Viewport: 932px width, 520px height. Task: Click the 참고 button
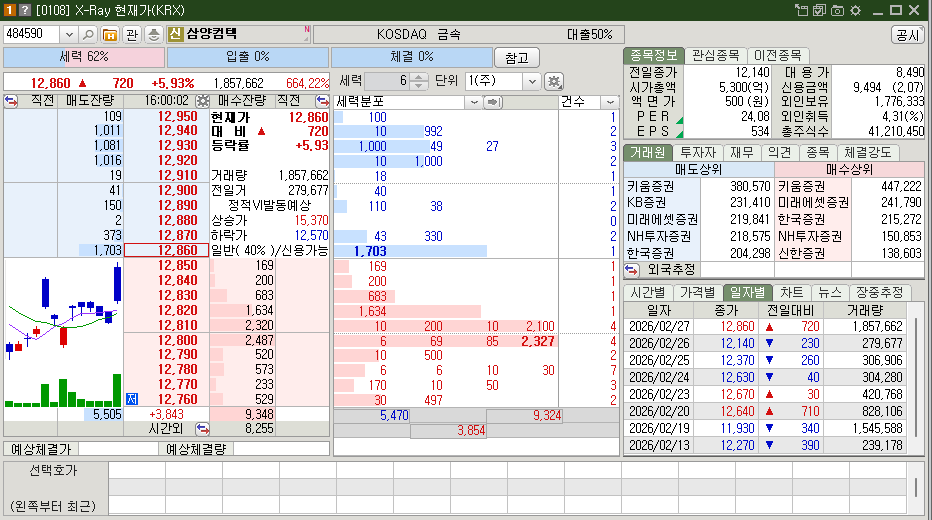(x=517, y=58)
